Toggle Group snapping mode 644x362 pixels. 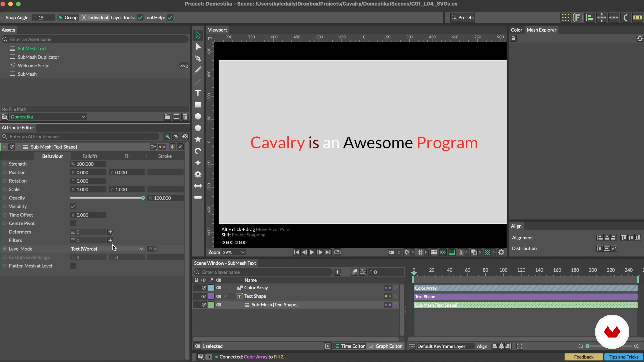pyautogui.click(x=68, y=17)
